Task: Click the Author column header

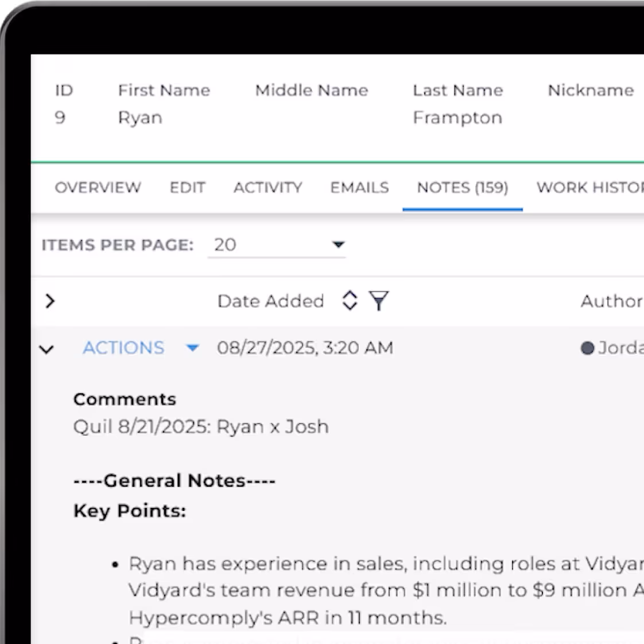Action: coord(612,301)
